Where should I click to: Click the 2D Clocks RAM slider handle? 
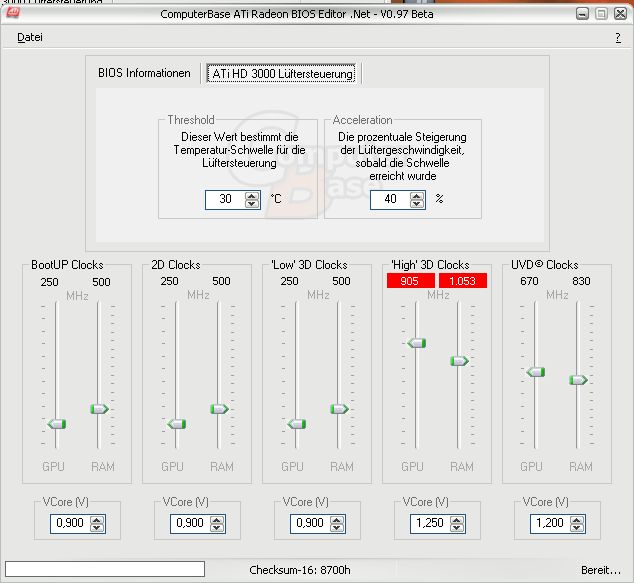pyautogui.click(x=219, y=409)
